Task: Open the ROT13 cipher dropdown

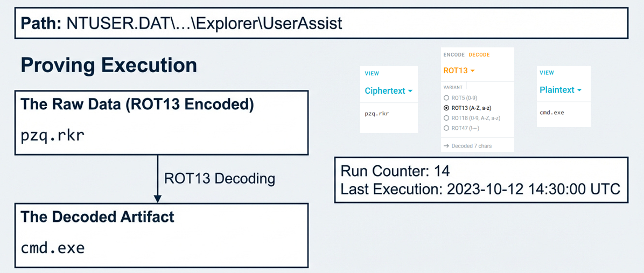Action: tap(459, 71)
